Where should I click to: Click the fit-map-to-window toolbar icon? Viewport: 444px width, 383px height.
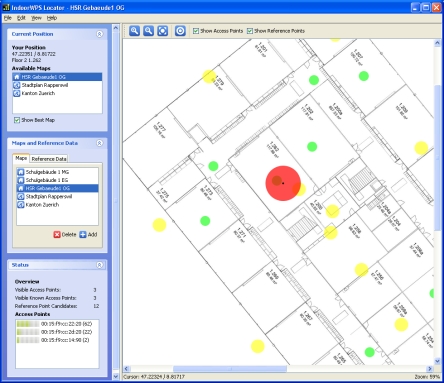(x=162, y=31)
